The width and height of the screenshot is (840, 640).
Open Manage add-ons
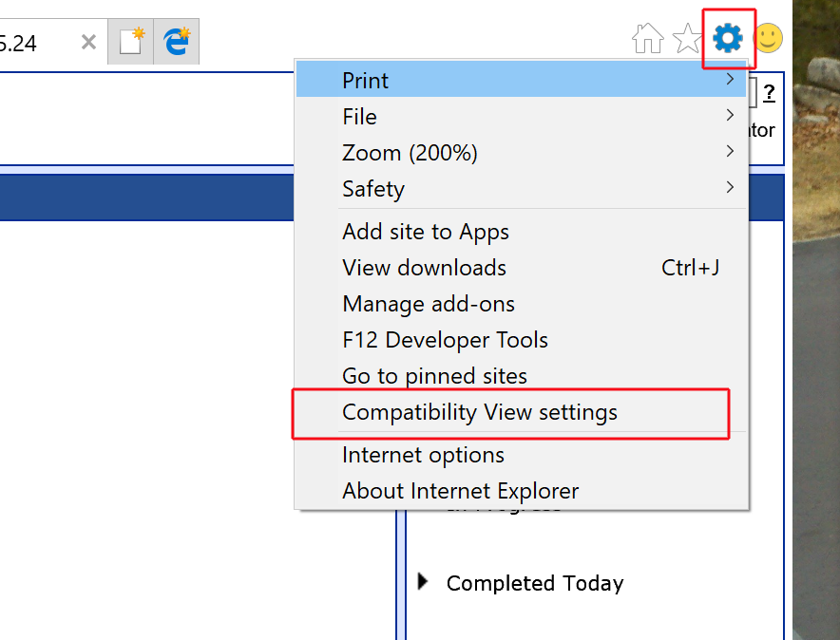click(x=428, y=304)
